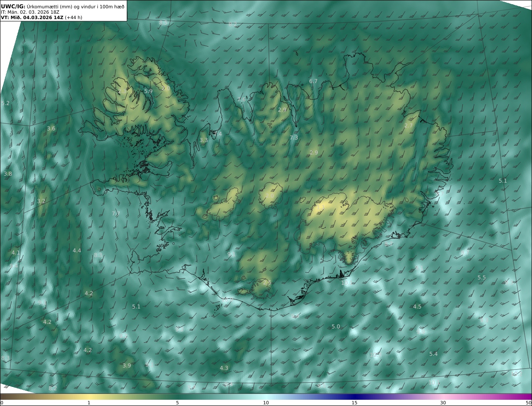Screen dimensions: 532x406
Task: Click the map value '6.7' on the north coast
Action: 313,81
